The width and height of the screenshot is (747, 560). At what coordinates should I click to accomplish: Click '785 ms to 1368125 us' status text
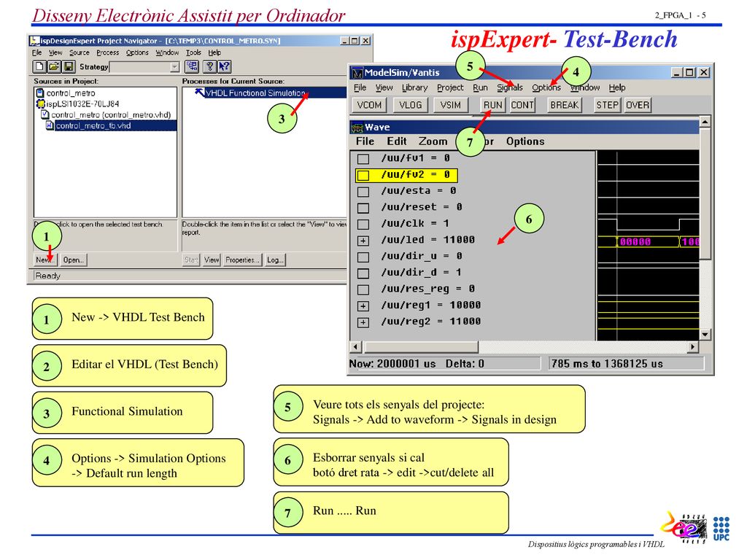[x=607, y=364]
